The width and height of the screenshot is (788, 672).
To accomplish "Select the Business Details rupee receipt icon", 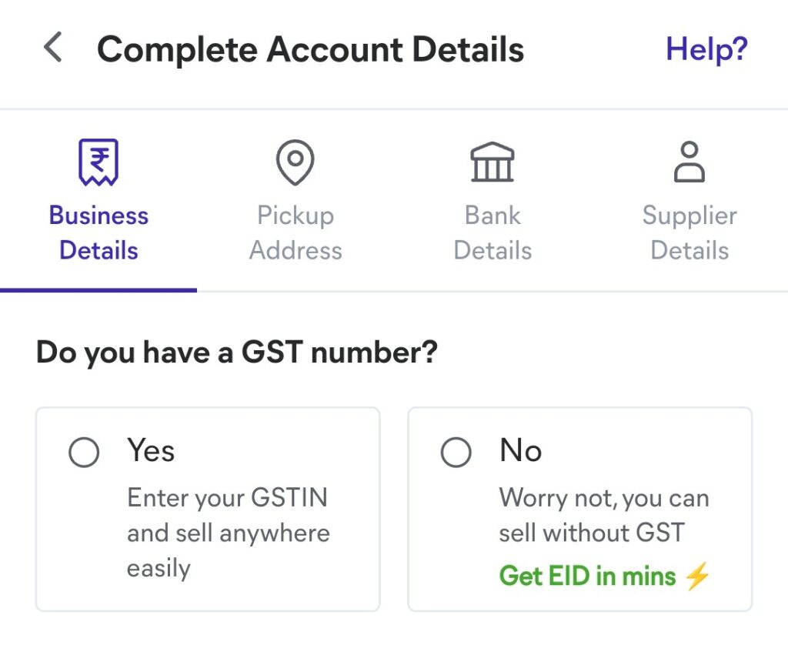I will pyautogui.click(x=98, y=161).
